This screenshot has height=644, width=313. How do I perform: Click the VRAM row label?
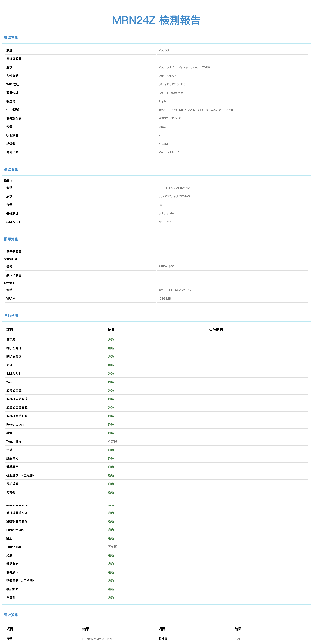[11, 299]
